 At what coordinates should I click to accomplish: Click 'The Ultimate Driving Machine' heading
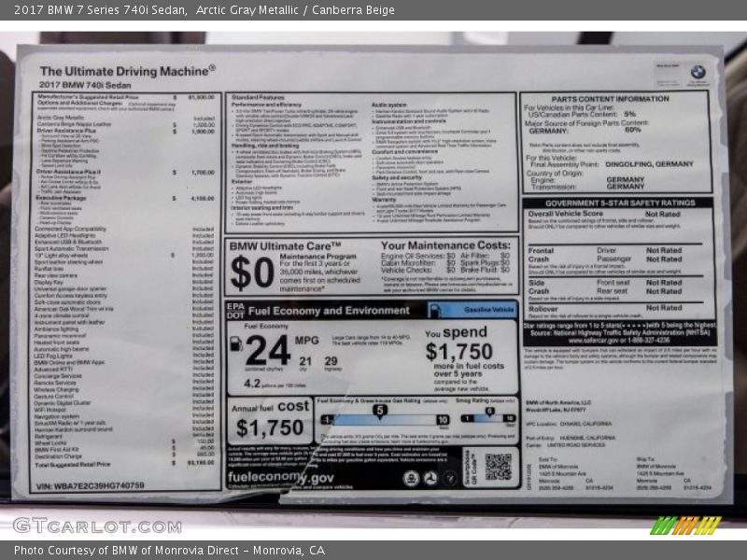tap(127, 71)
